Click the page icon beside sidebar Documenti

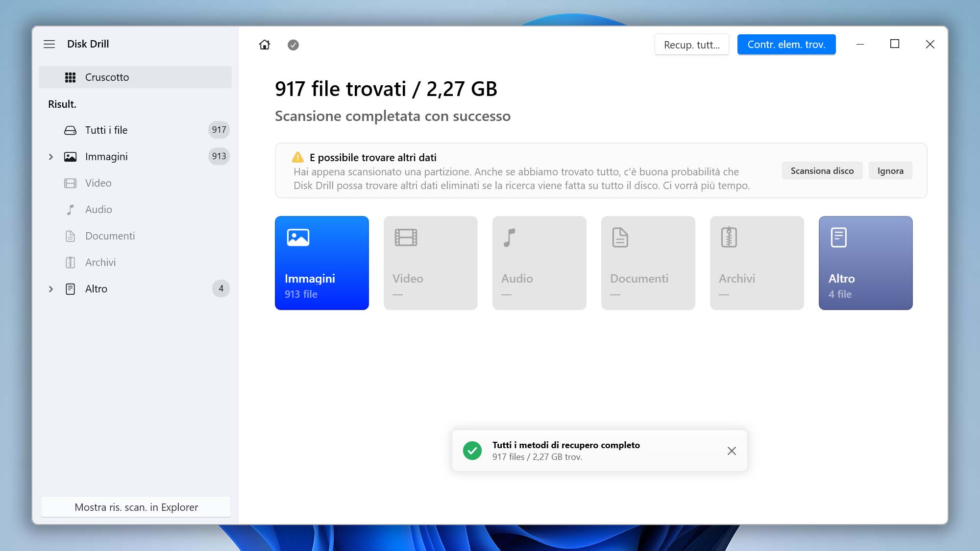click(x=71, y=236)
